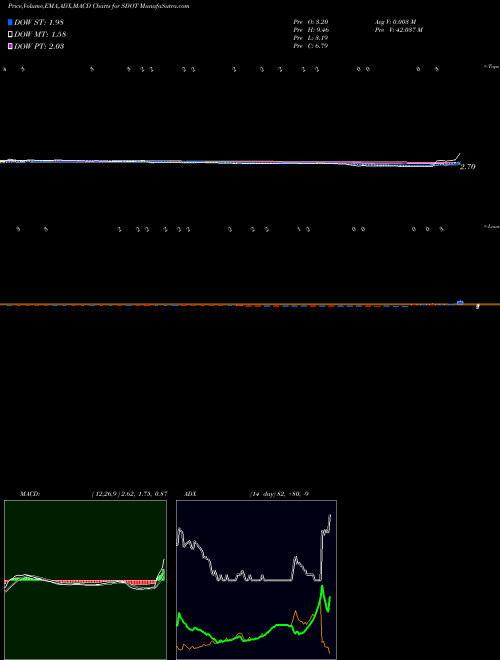Click the MACD (12,26,9) values text
Screen dimensions: 500x660
[x=130, y=494]
